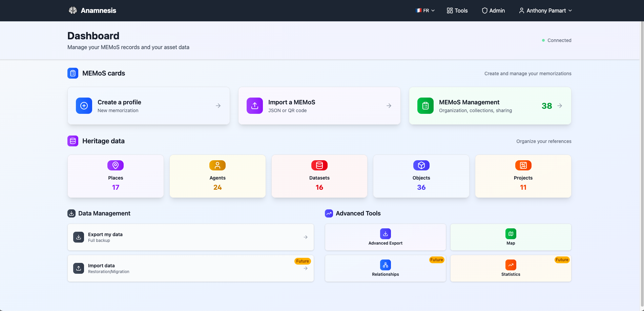Click the Anamnesis brain logo icon
Viewport: 644px width, 311px height.
coord(73,11)
